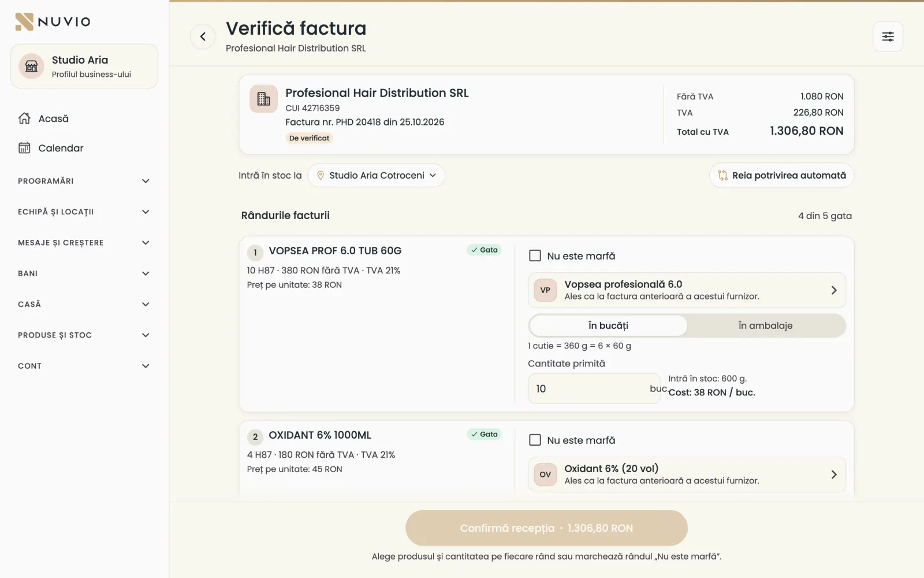This screenshot has width=924, height=578.
Task: Click the automatic matching refresh icon
Action: [x=722, y=175]
